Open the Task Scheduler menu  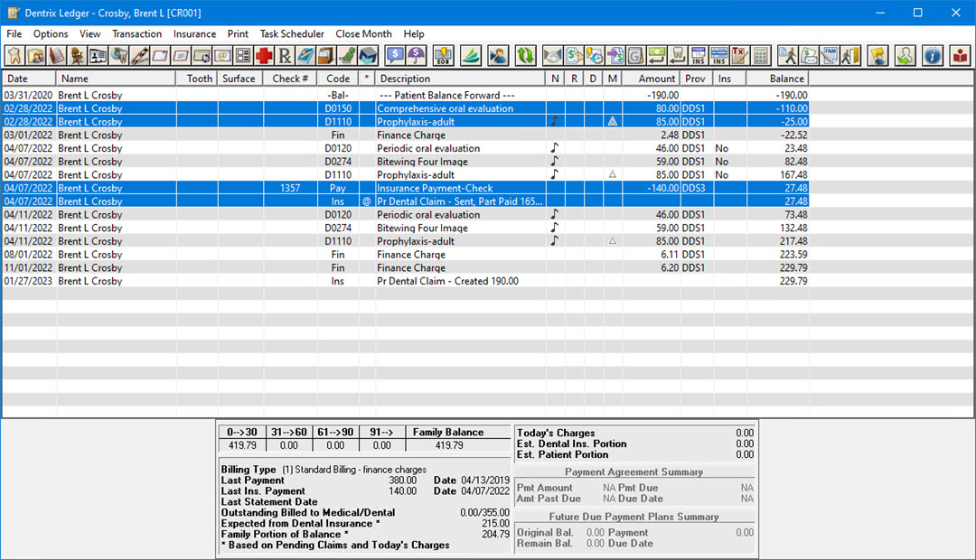tap(292, 34)
